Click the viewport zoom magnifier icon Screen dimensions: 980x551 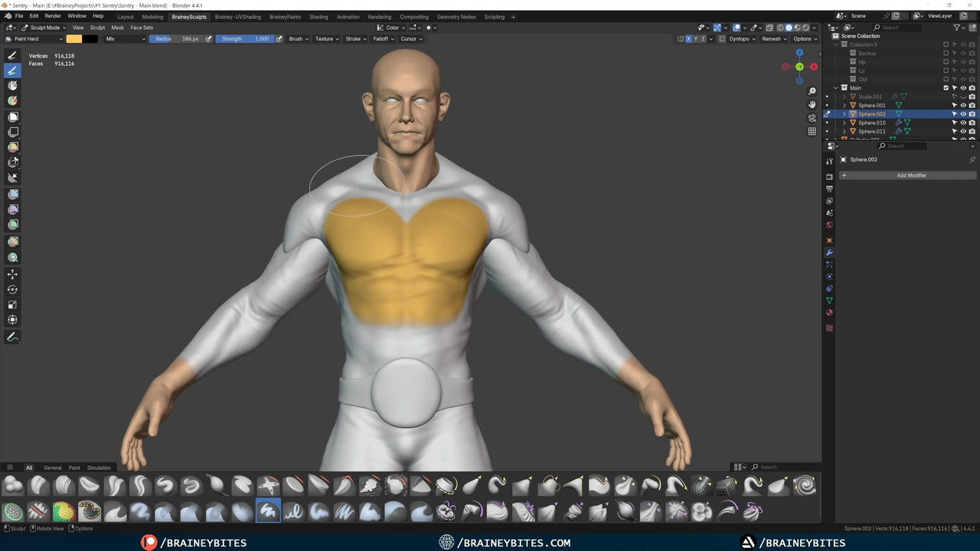click(812, 91)
